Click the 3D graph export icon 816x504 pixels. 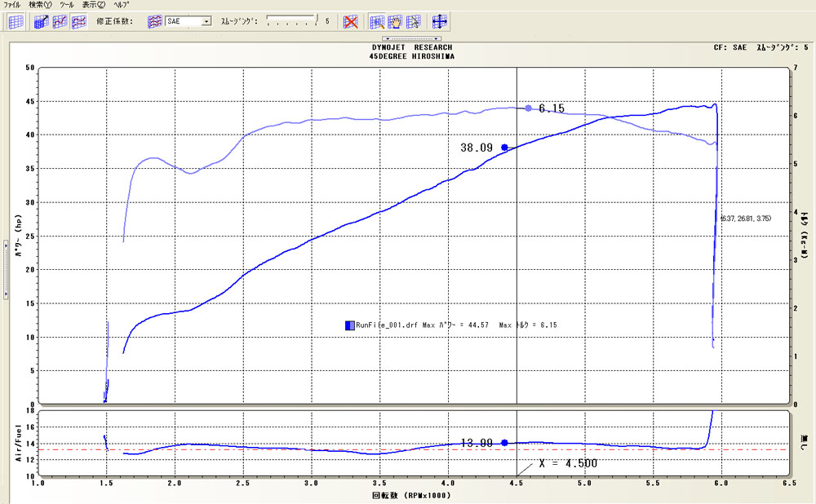pyautogui.click(x=42, y=22)
